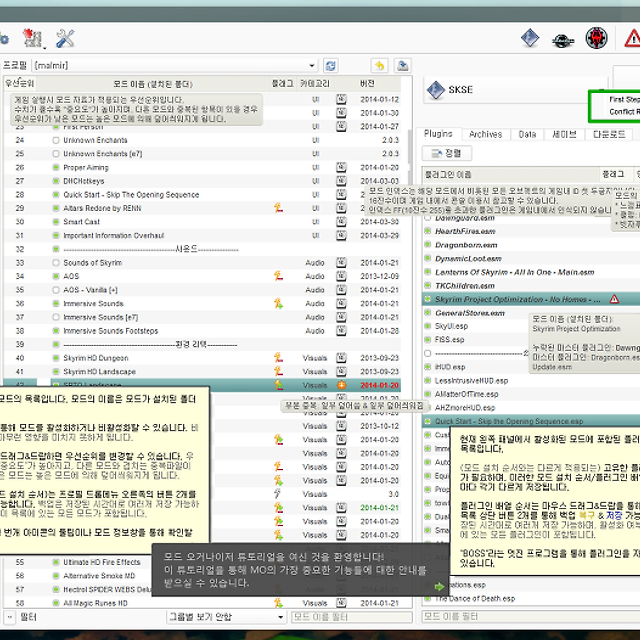
Task: Click the yellow undo arrow icon above mod list
Action: (x=379, y=66)
